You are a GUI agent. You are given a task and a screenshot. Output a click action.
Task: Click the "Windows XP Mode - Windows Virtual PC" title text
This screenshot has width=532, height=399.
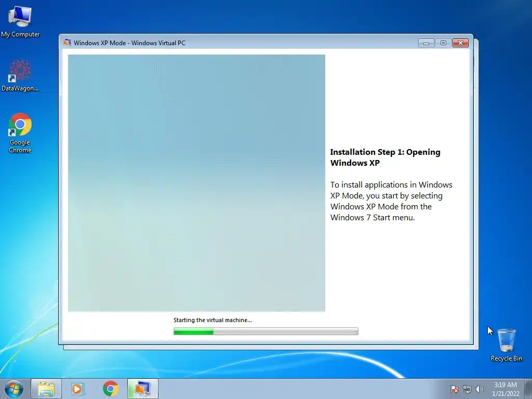pyautogui.click(x=129, y=43)
